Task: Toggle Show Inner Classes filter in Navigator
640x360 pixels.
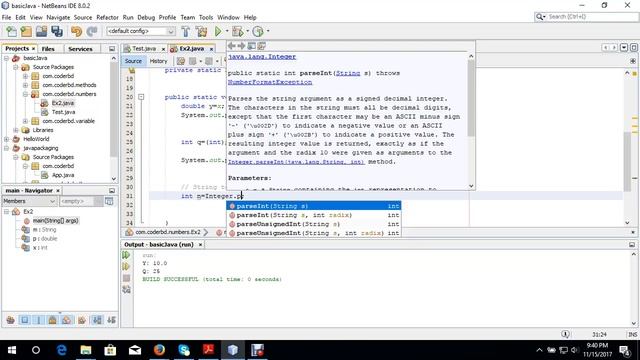Action: coord(67,320)
